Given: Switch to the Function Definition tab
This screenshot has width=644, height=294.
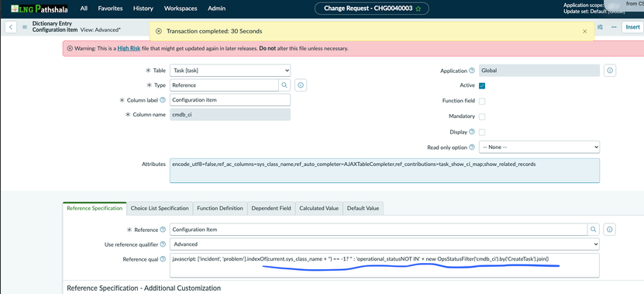Looking at the screenshot, I should coord(220,208).
